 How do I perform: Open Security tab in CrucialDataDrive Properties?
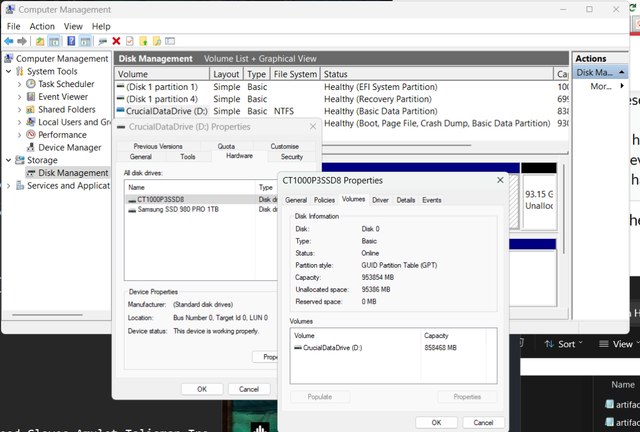pos(291,156)
